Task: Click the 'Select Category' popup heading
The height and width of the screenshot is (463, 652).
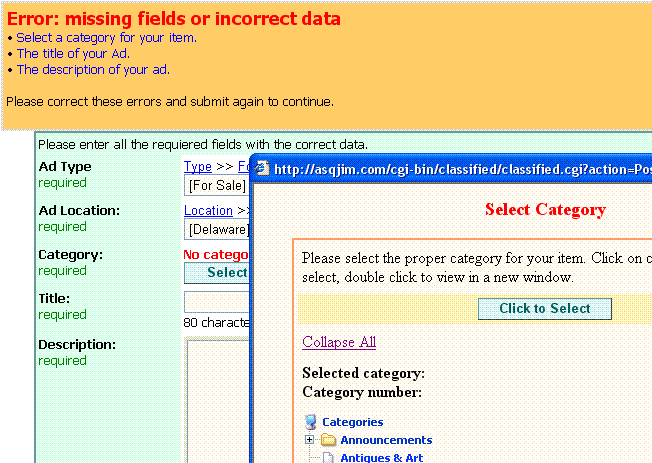Action: 545,210
